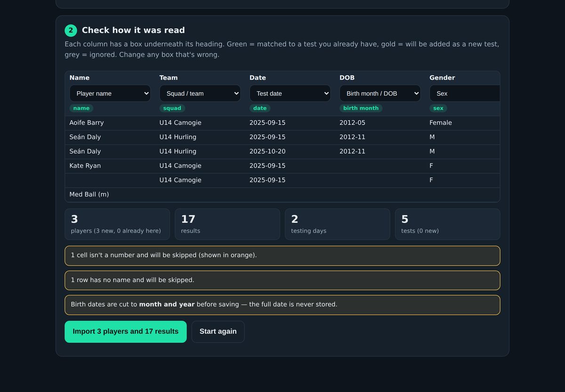This screenshot has height=392, width=565.
Task: Click the green 'sex' tag
Action: [438, 108]
